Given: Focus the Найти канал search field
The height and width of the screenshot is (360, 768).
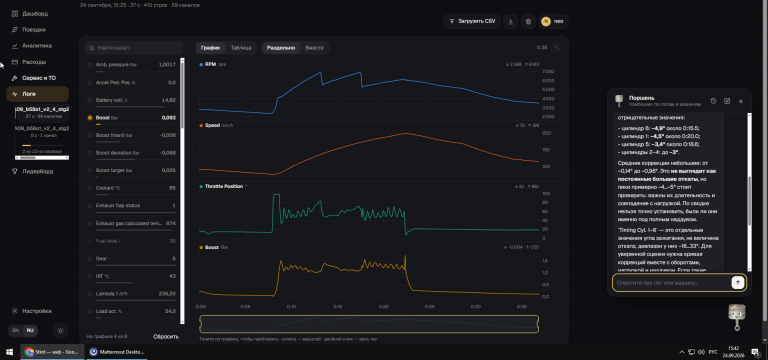Looking at the screenshot, I should [134, 48].
